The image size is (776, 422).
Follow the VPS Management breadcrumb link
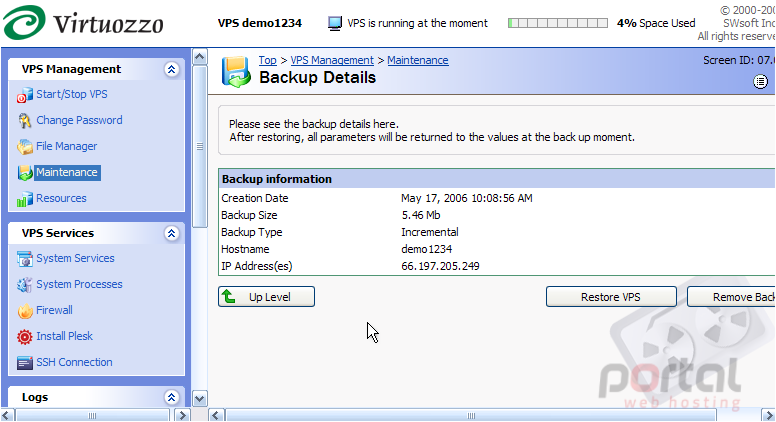pos(332,60)
